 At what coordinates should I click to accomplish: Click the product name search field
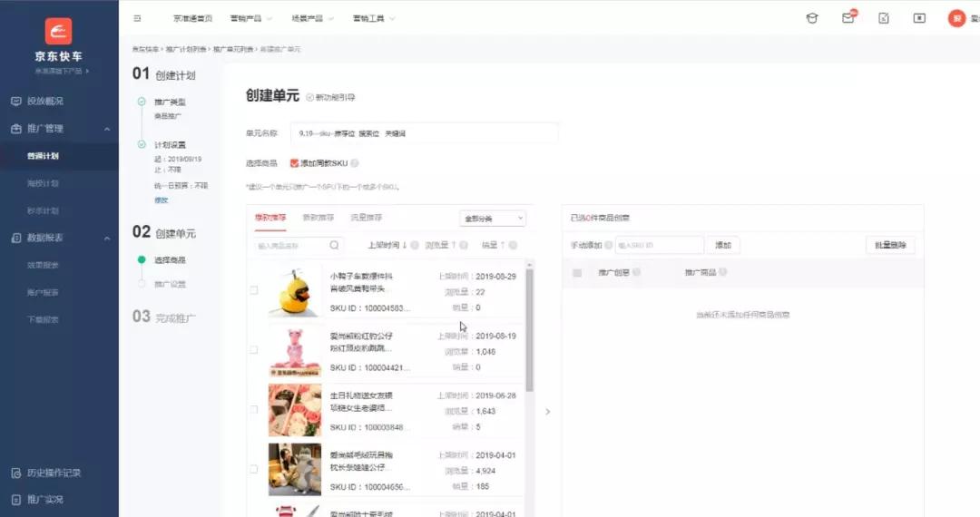pos(299,246)
